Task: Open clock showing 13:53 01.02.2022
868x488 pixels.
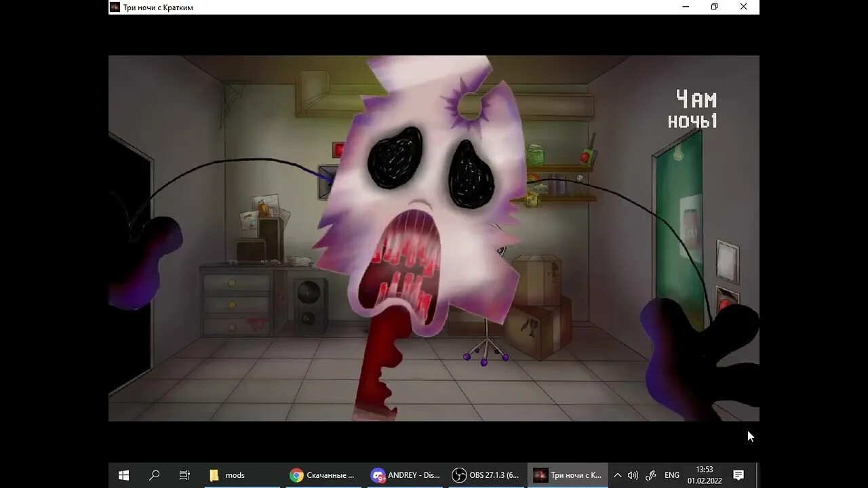Action: 705,475
